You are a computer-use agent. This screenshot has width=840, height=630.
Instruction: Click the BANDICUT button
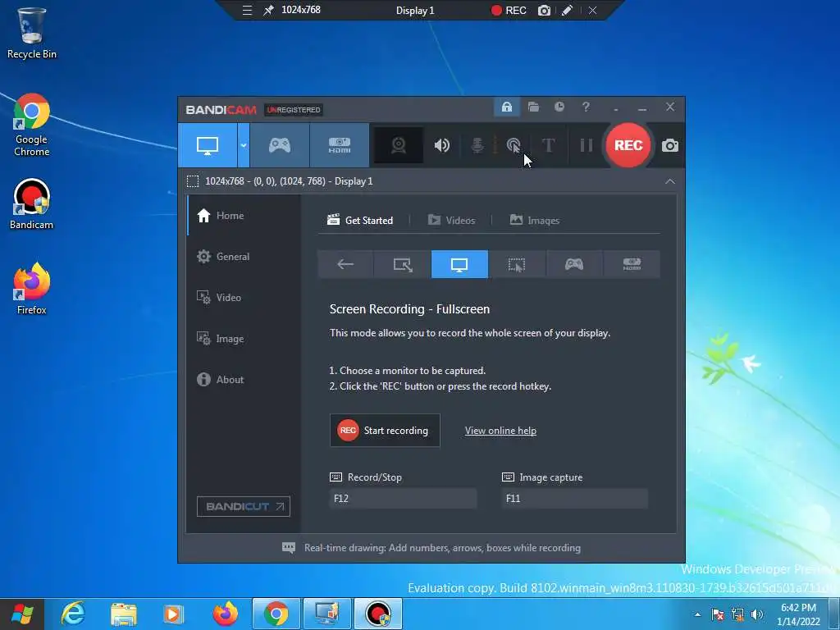[243, 506]
